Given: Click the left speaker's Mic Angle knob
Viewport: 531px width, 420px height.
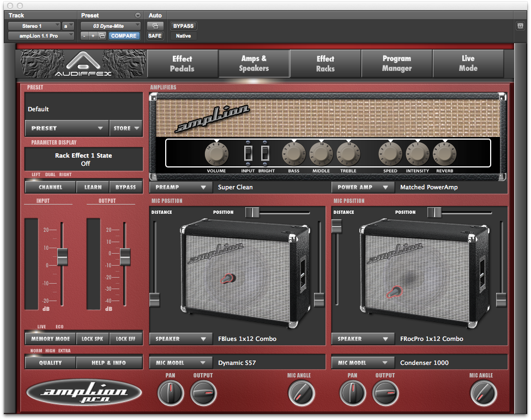Looking at the screenshot, I should coord(300,392).
